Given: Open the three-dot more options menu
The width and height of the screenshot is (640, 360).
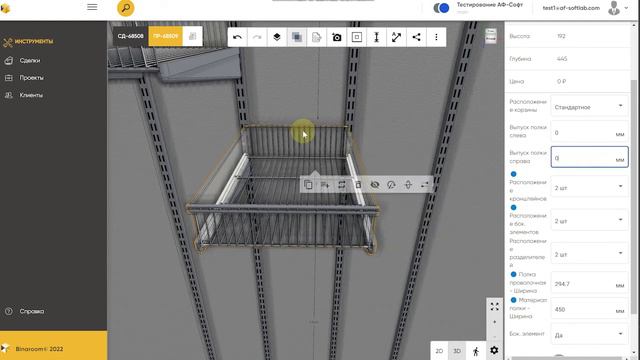Looking at the screenshot, I should point(436,38).
